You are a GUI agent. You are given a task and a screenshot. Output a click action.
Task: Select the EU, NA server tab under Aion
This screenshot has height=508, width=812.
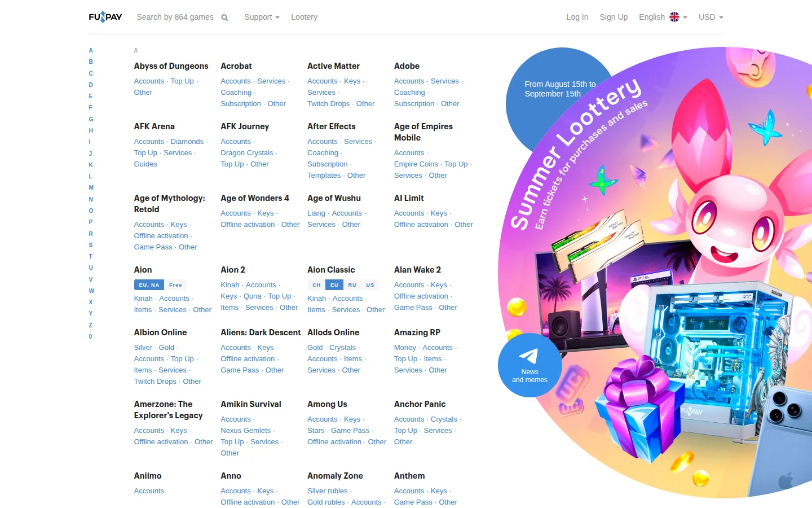click(149, 285)
